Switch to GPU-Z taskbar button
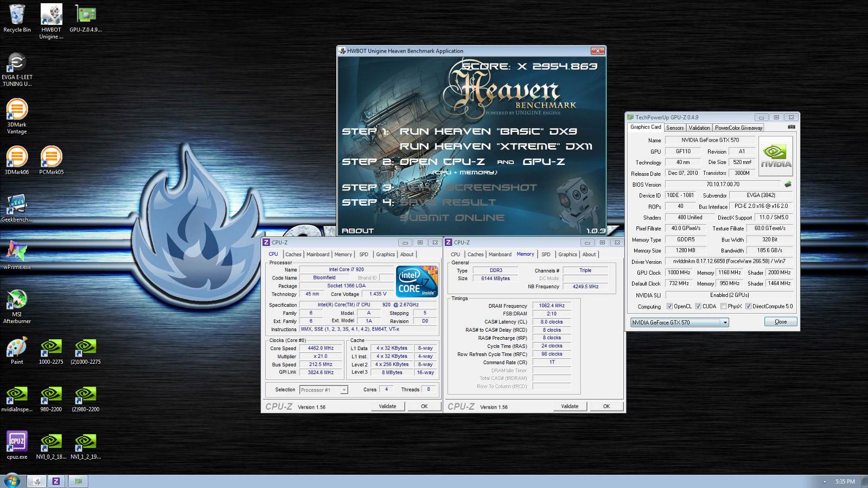 coord(78,481)
